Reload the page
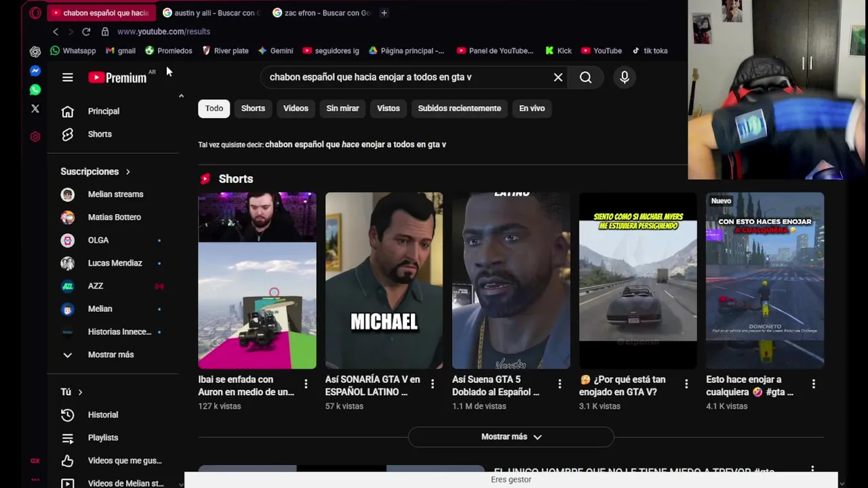The image size is (868, 488). tap(86, 32)
